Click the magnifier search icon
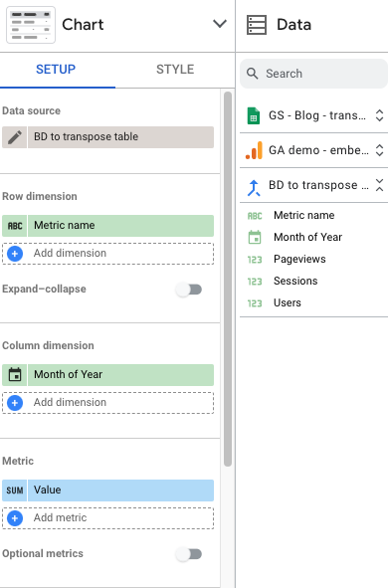The height and width of the screenshot is (588, 388). (x=253, y=74)
